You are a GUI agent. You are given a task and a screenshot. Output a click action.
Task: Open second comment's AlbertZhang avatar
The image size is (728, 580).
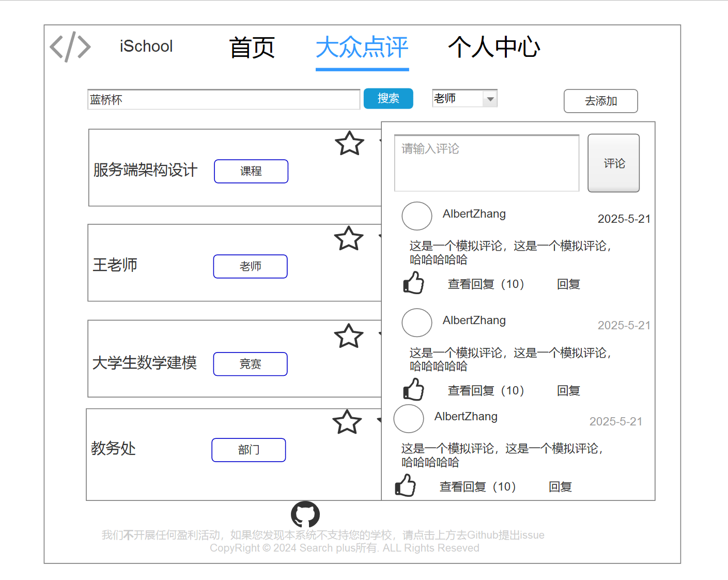(417, 323)
